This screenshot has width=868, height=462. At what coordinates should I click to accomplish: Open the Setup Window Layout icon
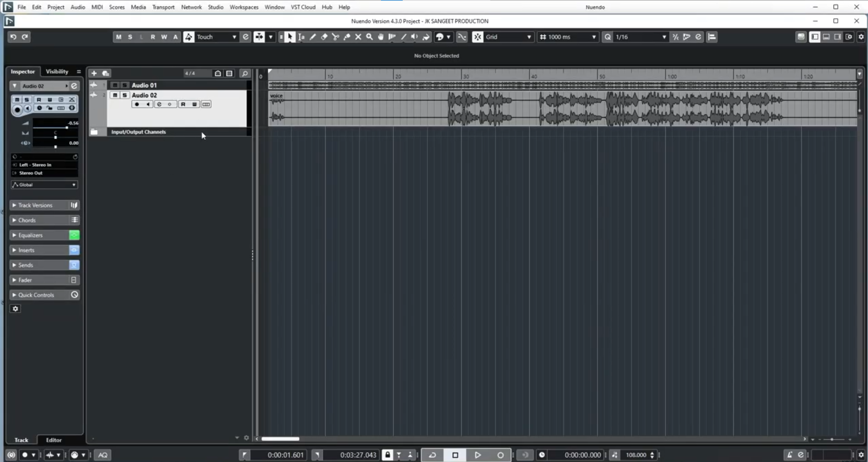pos(849,37)
